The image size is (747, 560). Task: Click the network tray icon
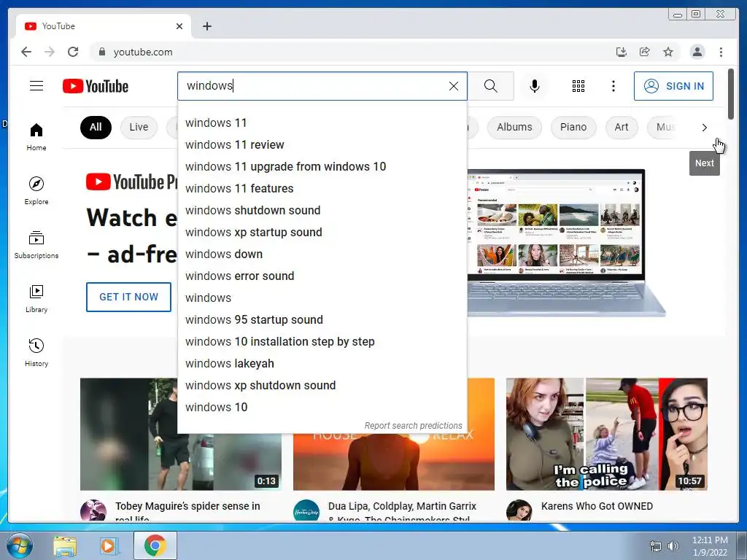(x=656, y=546)
